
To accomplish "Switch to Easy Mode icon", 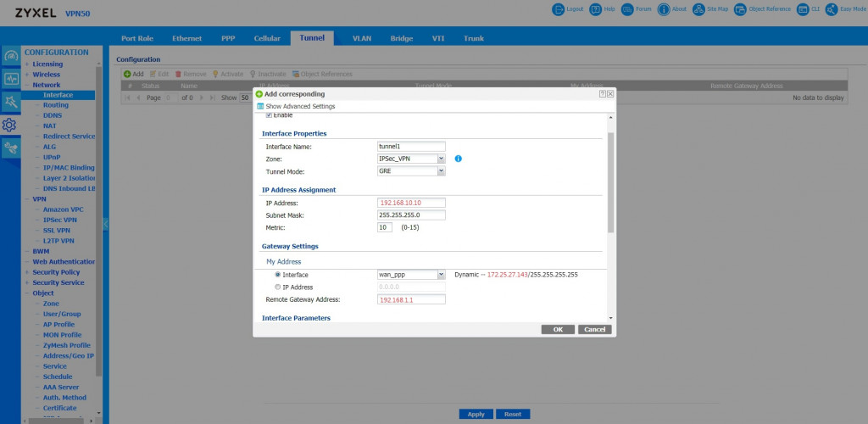I will coord(832,9).
